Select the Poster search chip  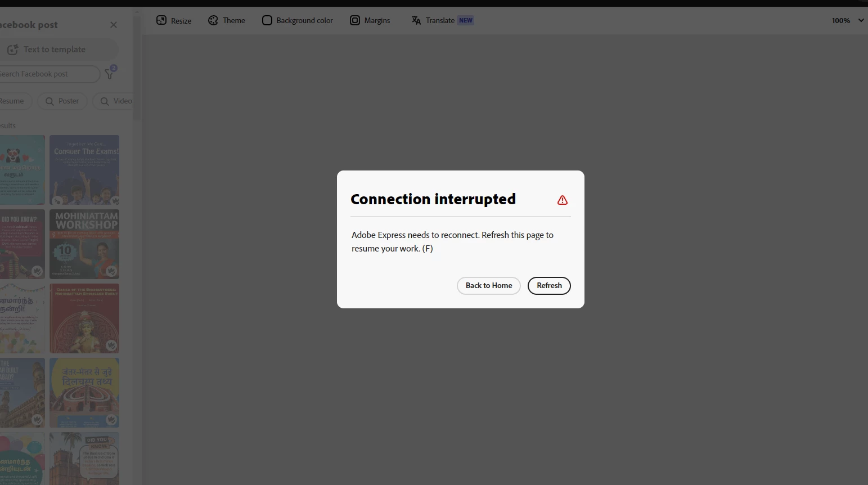[62, 101]
